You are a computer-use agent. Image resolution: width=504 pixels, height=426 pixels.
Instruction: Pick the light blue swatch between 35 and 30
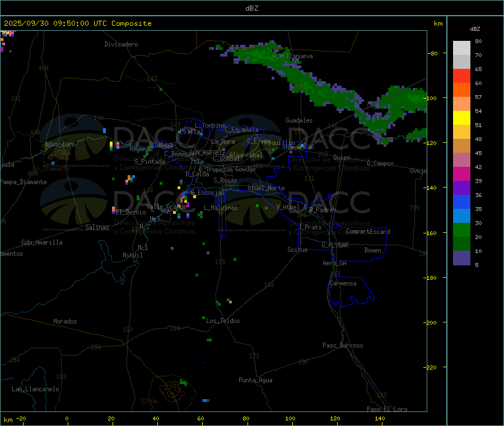click(461, 216)
